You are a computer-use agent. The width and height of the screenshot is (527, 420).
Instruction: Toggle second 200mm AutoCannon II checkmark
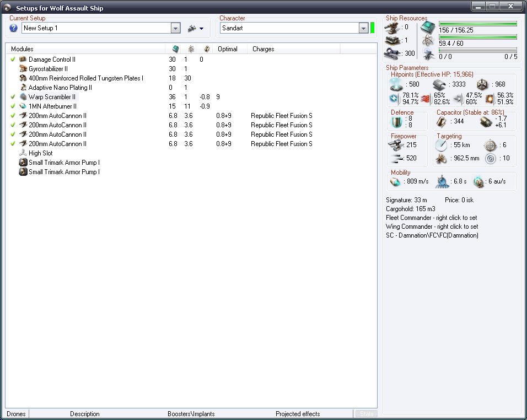pyautogui.click(x=13, y=125)
